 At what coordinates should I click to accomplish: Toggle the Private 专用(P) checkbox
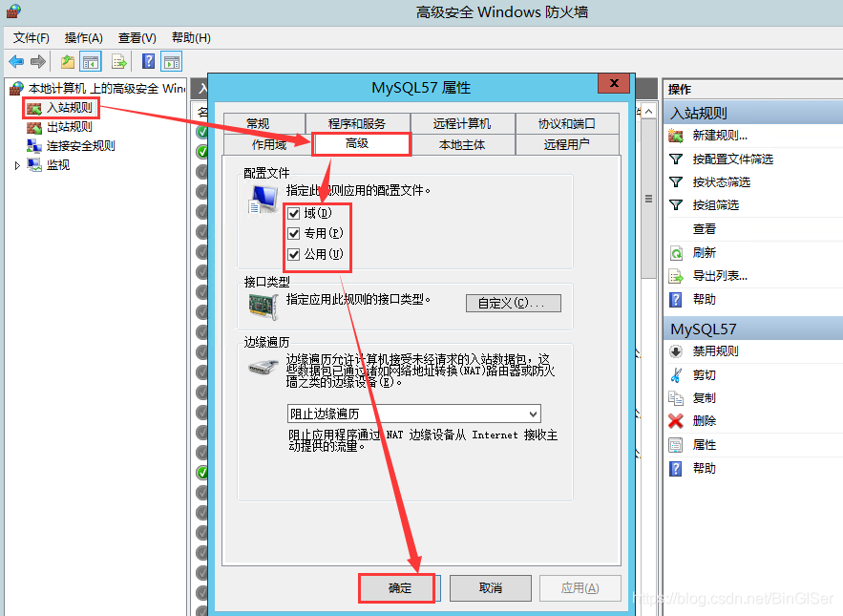(x=293, y=233)
